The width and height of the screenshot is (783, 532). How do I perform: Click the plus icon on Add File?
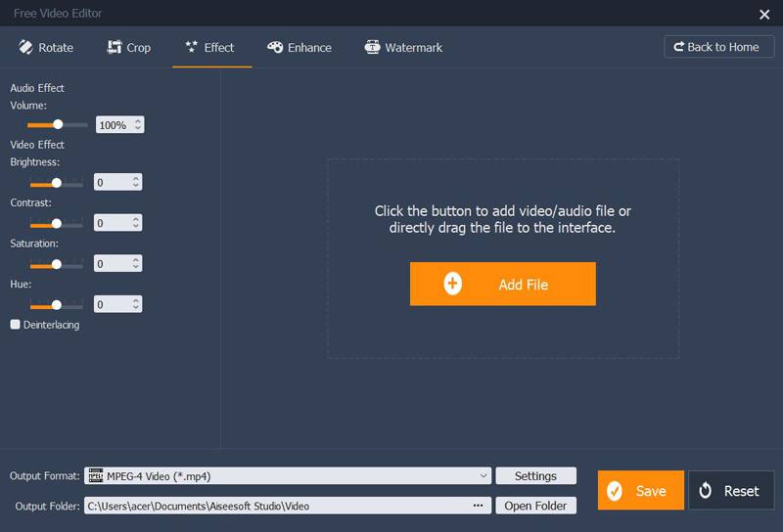[452, 284]
